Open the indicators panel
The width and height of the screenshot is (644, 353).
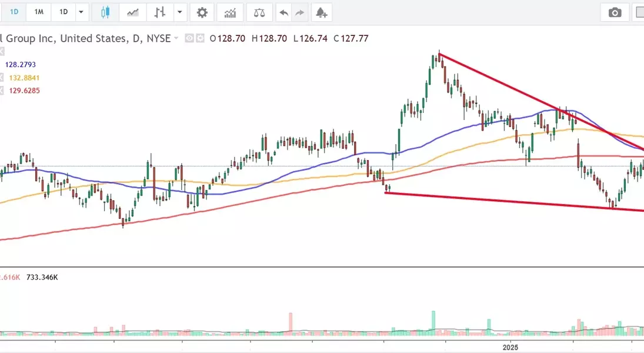coord(230,12)
